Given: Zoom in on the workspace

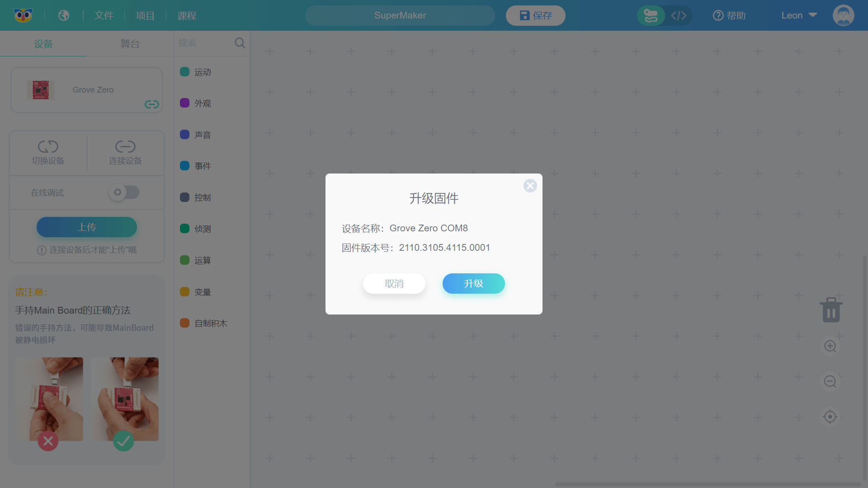Looking at the screenshot, I should click(x=830, y=346).
